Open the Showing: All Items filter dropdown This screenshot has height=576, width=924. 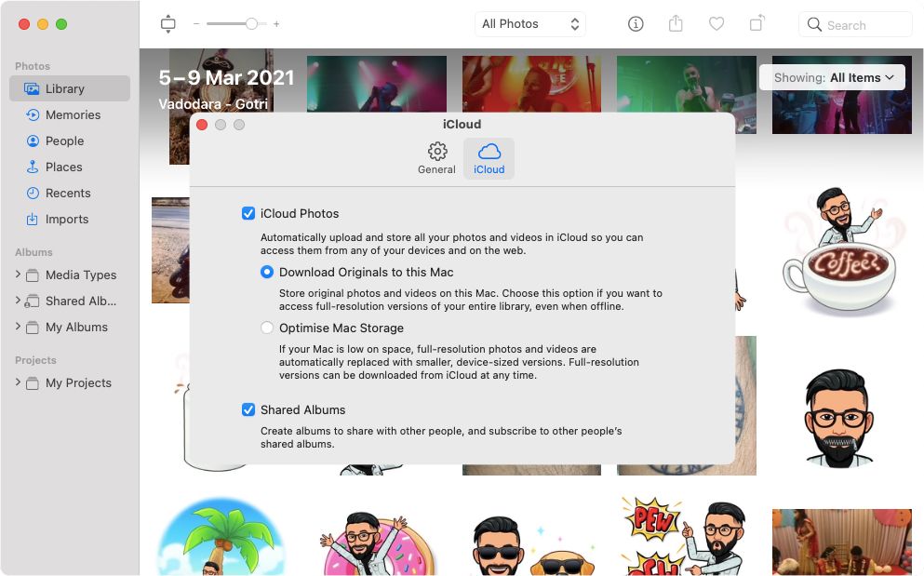point(832,77)
